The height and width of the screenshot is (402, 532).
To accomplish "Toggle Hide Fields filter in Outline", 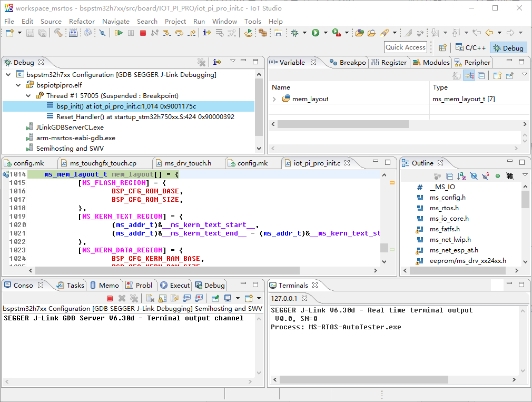I will pos(474,176).
